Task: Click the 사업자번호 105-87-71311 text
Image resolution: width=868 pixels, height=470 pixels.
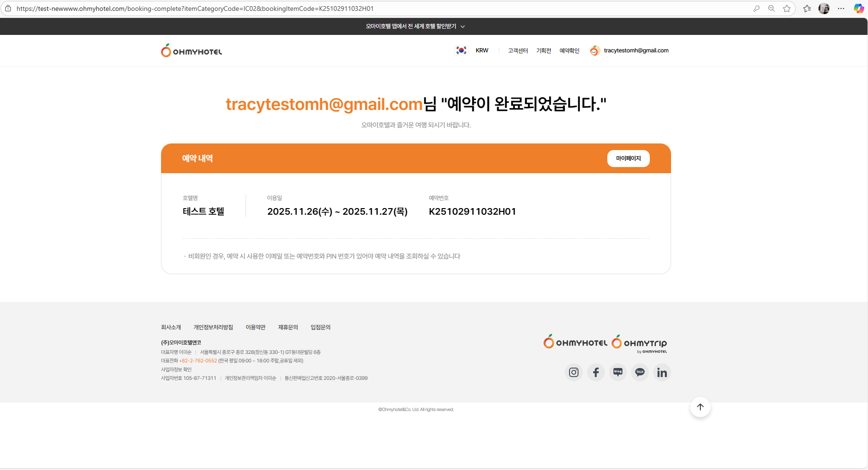Action: (x=188, y=378)
